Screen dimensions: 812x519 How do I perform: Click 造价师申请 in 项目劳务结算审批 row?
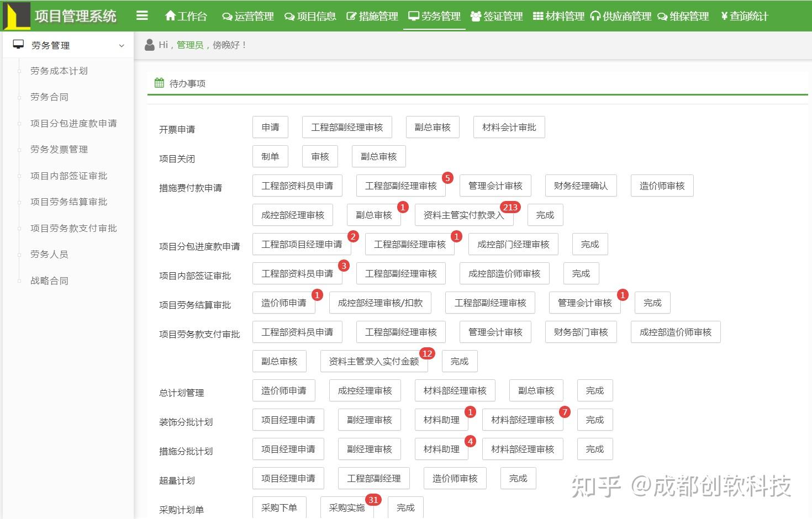tap(284, 303)
